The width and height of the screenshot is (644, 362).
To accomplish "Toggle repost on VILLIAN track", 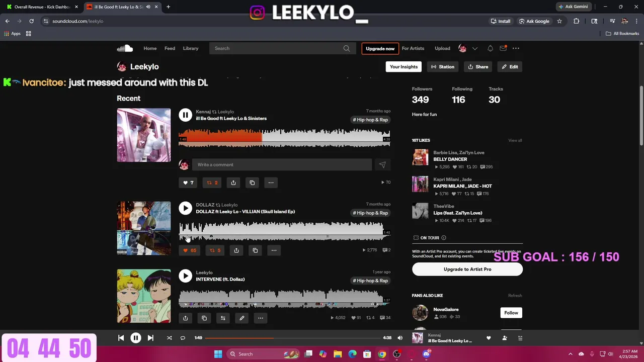I will coord(215,250).
